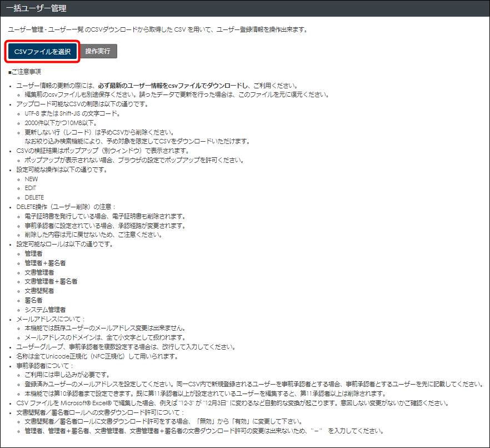Click the 一括ユーザー管理 header title
The height and width of the screenshot is (448, 490).
point(36,8)
